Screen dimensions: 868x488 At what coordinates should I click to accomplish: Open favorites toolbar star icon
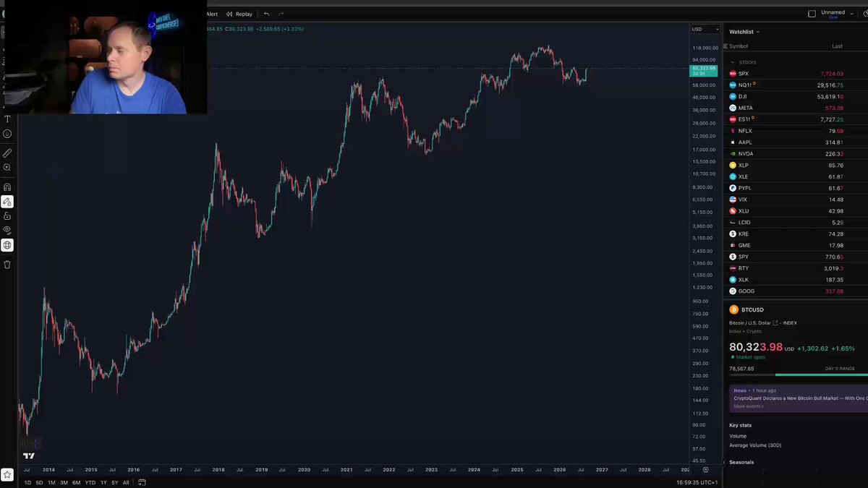coord(7,475)
